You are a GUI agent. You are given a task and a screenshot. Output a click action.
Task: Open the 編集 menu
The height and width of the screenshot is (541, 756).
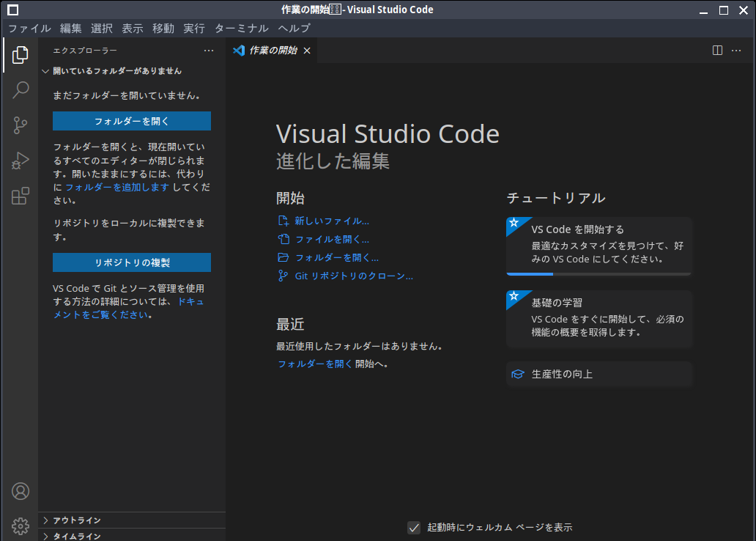coord(71,29)
